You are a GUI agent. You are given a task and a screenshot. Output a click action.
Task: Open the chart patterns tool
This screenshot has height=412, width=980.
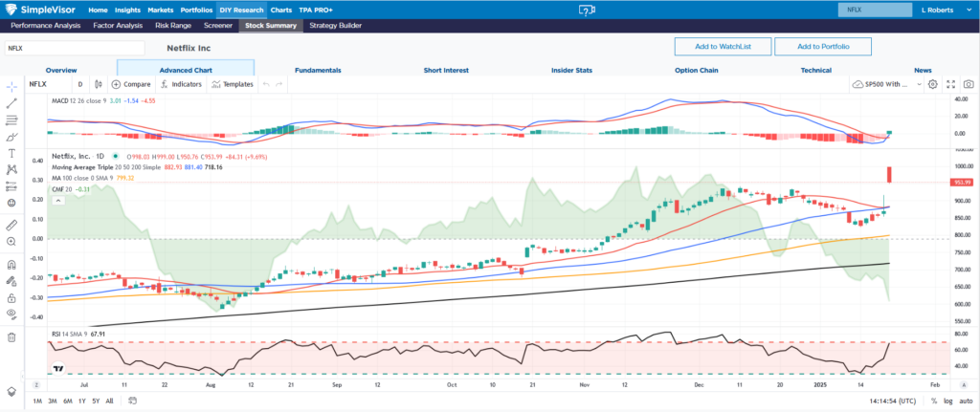click(11, 169)
